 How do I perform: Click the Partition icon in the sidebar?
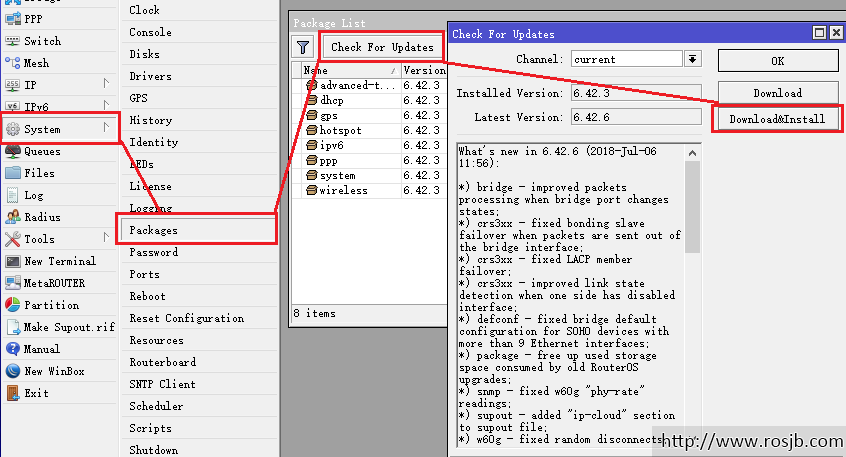coord(13,305)
